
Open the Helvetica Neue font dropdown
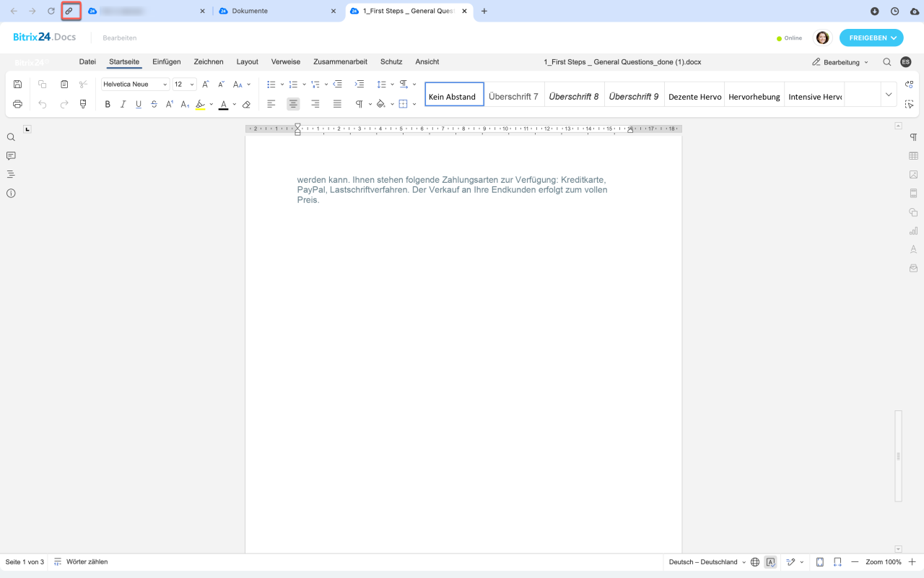(x=135, y=85)
